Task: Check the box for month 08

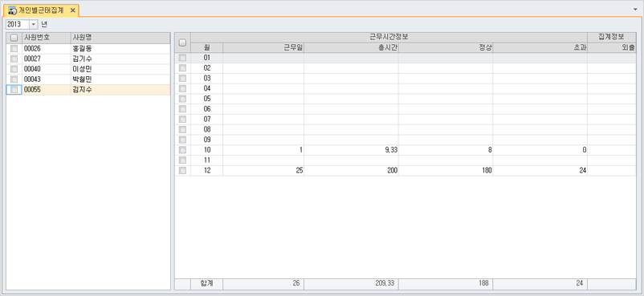Action: [x=183, y=130]
